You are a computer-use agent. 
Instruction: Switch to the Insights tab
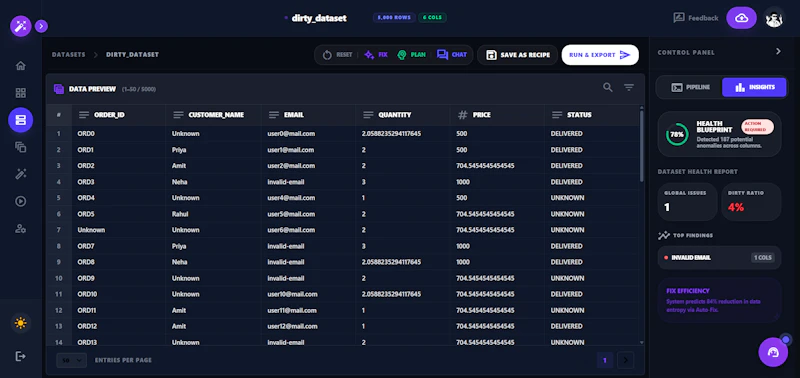point(754,87)
